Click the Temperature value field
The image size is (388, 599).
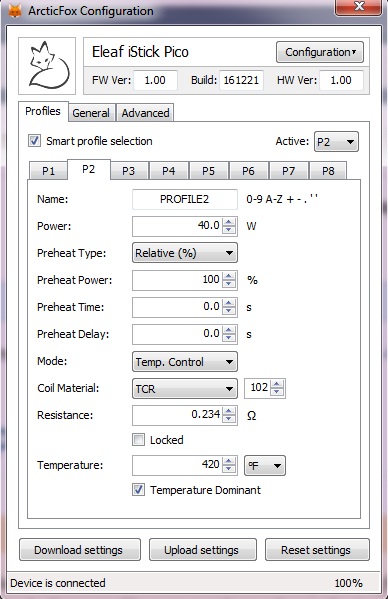point(177,465)
